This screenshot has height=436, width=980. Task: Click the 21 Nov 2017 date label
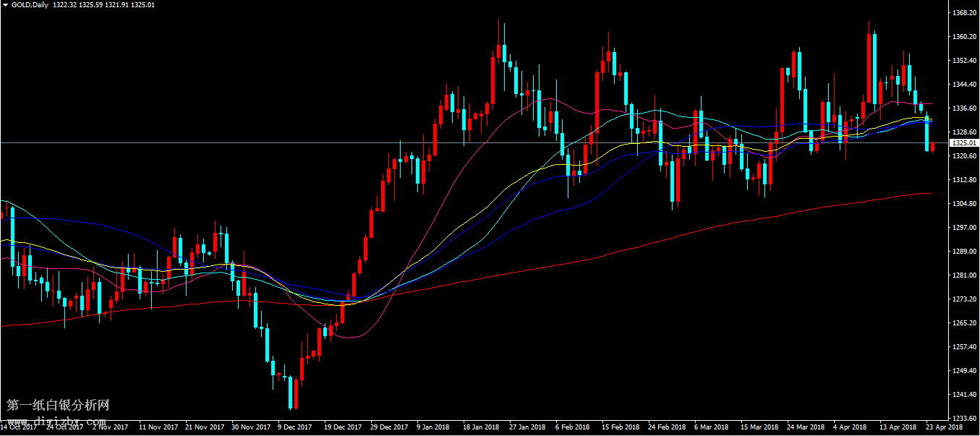point(205,427)
